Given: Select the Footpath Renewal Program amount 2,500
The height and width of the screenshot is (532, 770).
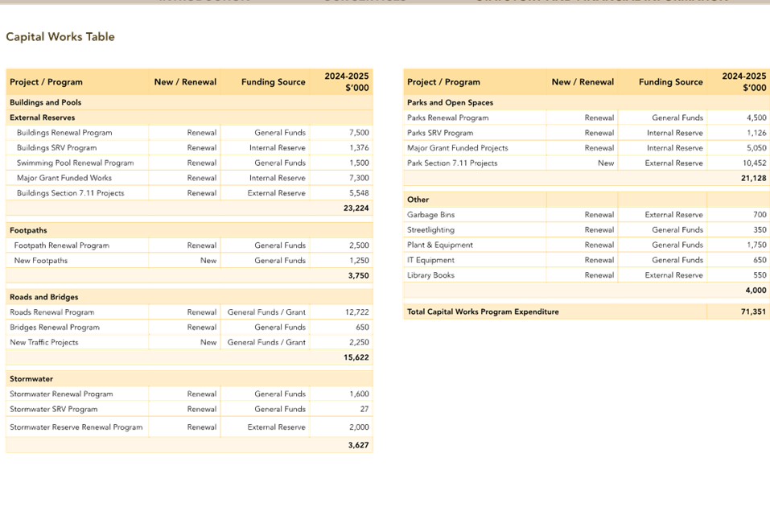Looking at the screenshot, I should [x=359, y=245].
